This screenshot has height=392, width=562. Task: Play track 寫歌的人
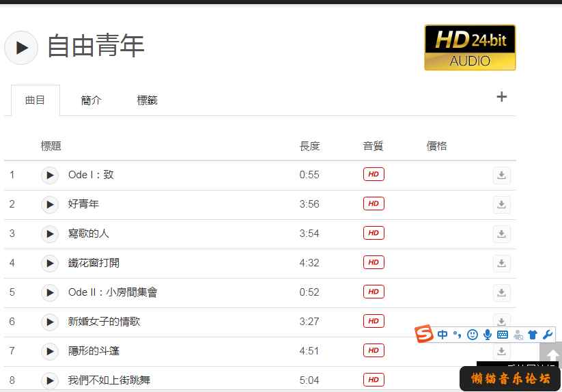pos(50,234)
